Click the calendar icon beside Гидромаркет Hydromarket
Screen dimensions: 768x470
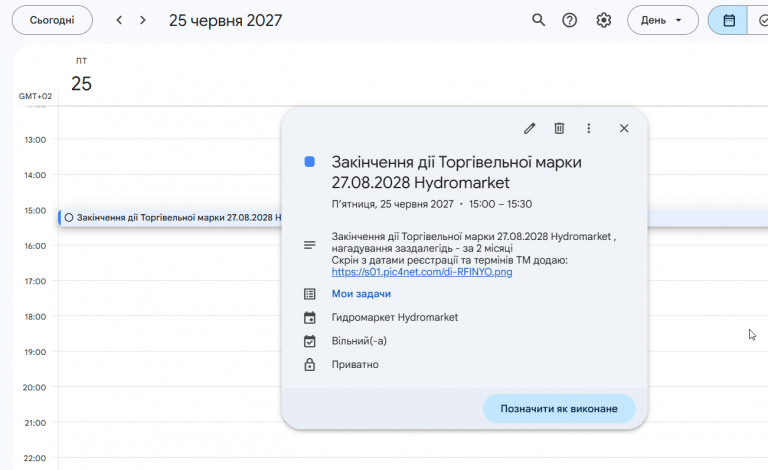tap(310, 317)
